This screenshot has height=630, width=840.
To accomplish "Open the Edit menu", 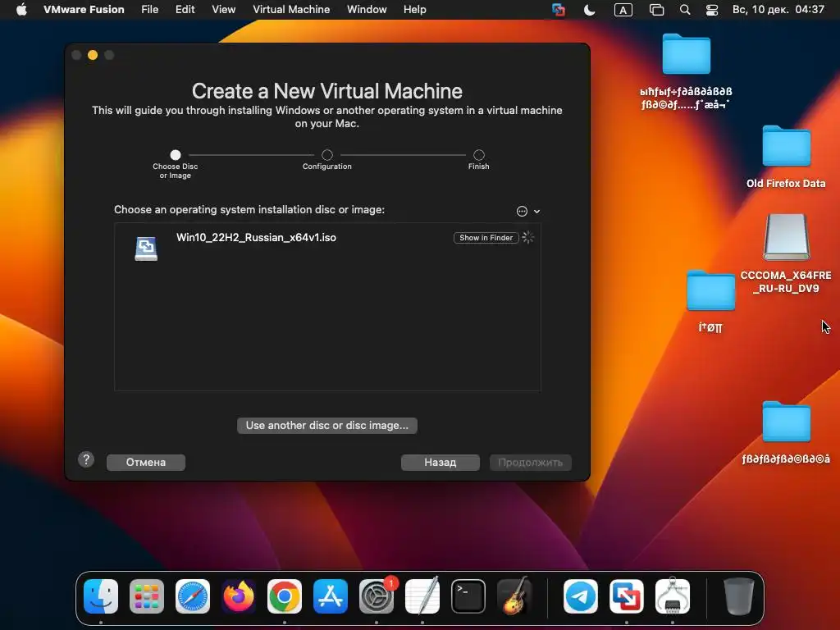I will (185, 10).
